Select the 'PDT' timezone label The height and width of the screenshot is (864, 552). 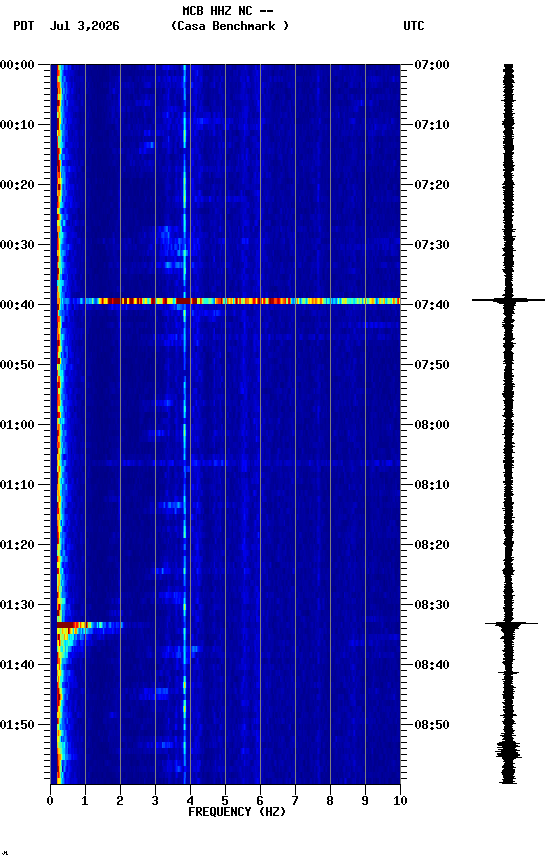click(x=24, y=26)
